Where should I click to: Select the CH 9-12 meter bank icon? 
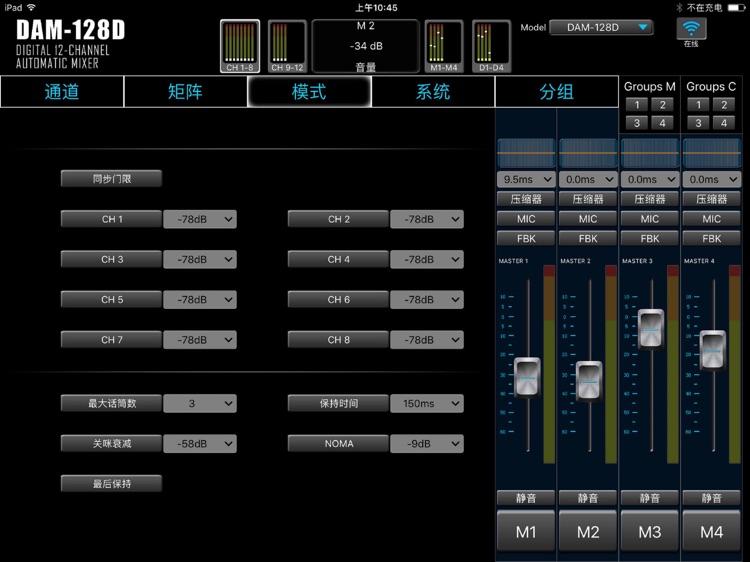[x=287, y=46]
